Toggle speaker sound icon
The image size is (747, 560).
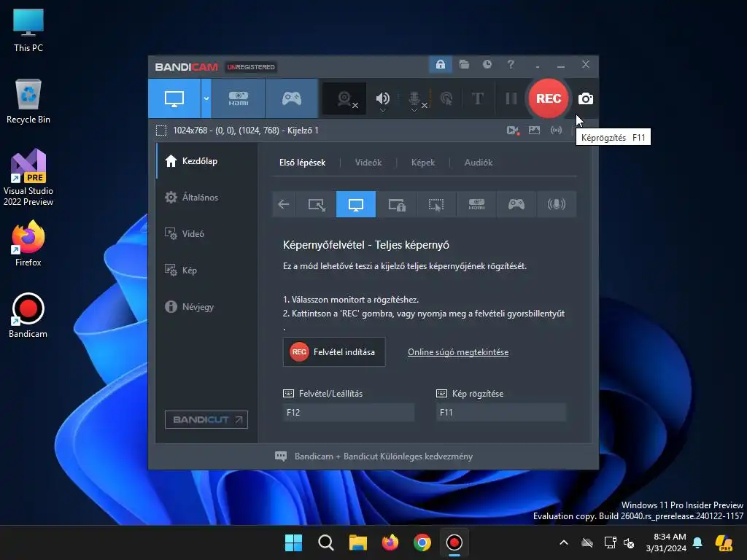pyautogui.click(x=382, y=98)
